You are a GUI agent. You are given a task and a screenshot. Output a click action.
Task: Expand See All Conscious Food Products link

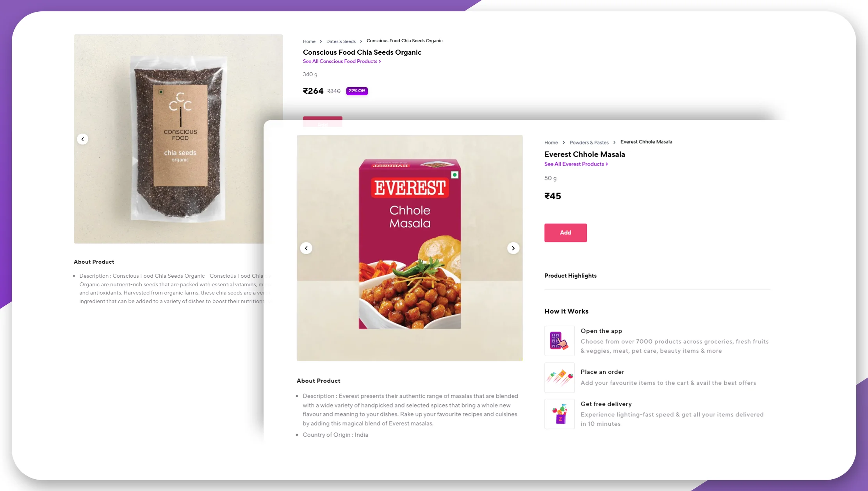pos(342,61)
